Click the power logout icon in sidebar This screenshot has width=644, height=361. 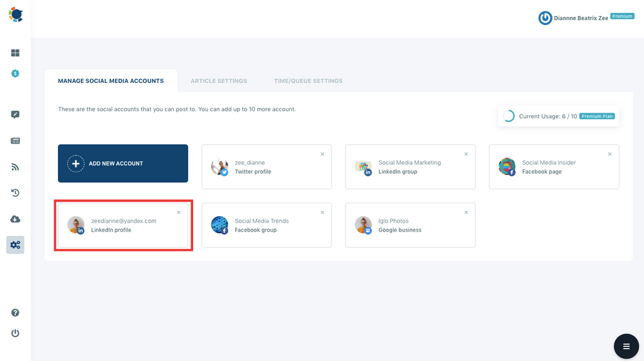[x=15, y=333]
